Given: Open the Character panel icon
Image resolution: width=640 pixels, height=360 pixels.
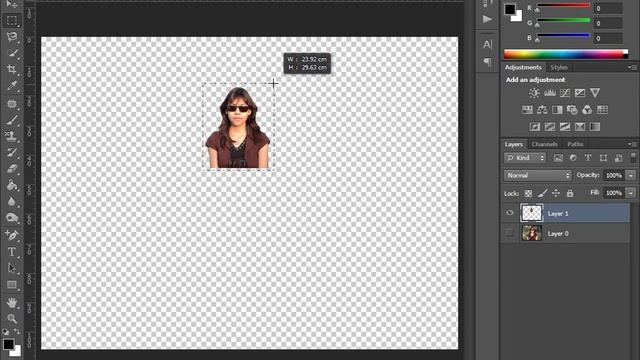Looking at the screenshot, I should point(487,44).
